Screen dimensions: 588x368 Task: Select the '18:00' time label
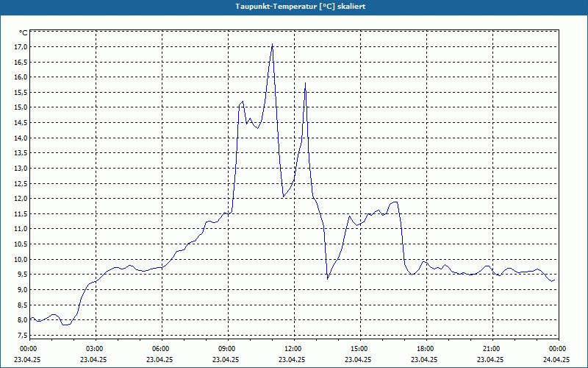425,349
